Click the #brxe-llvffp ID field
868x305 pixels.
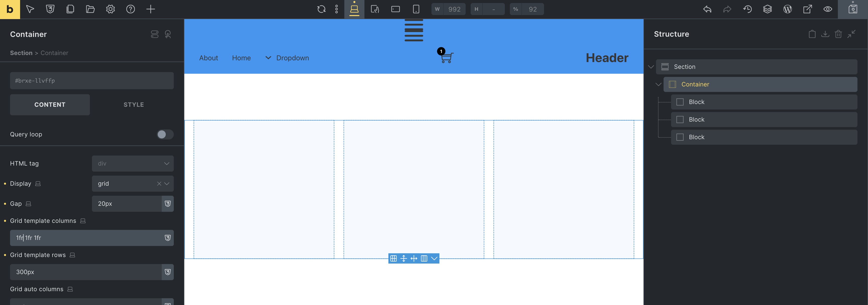92,81
